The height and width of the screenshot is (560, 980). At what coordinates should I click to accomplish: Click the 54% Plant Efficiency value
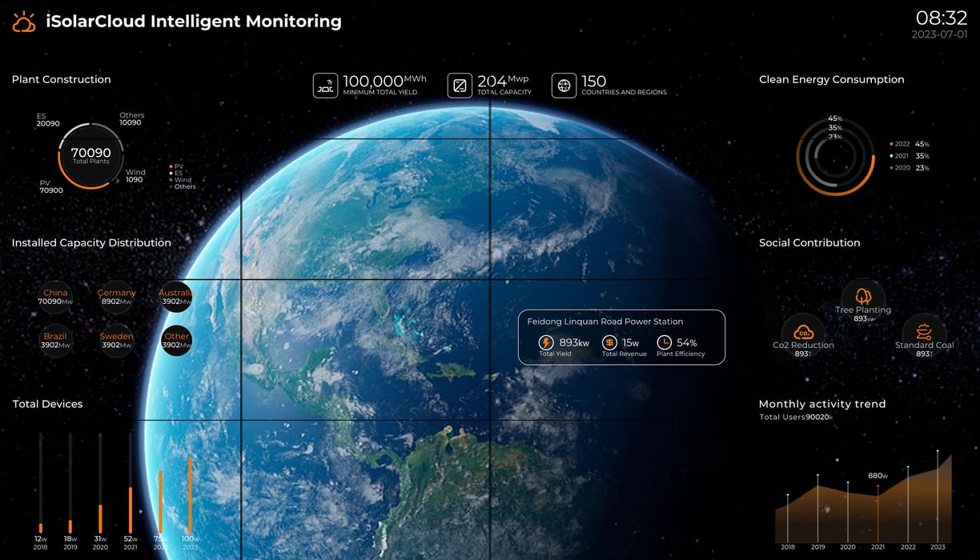[x=687, y=342]
